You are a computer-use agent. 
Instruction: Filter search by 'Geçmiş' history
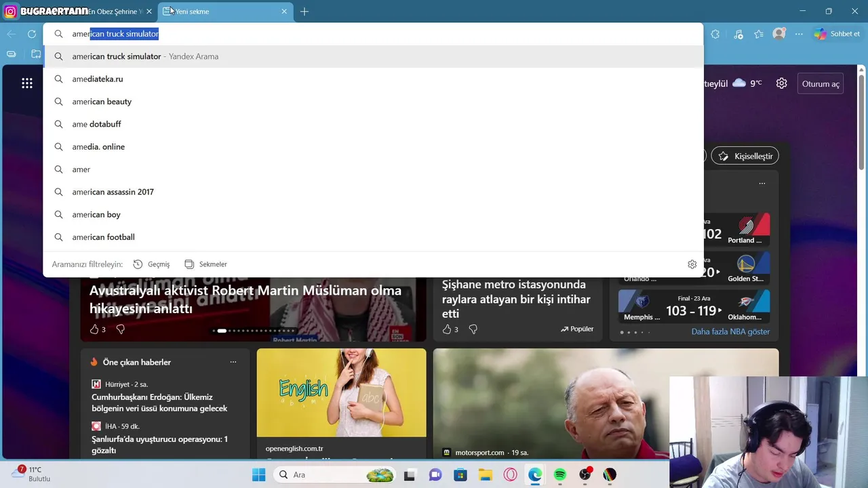(151, 264)
